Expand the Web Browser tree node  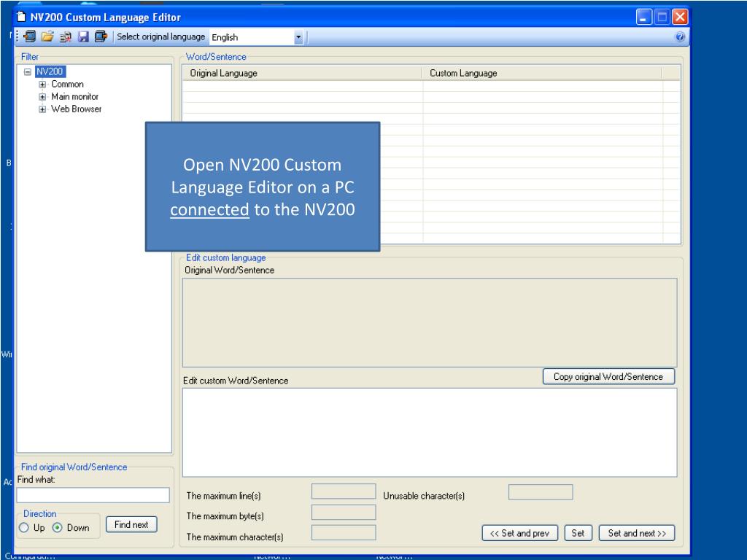coord(42,109)
